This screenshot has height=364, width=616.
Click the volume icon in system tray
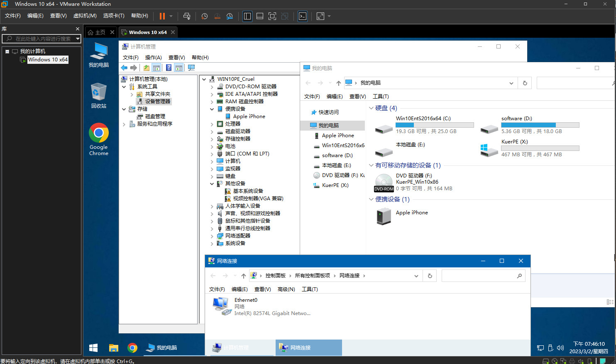[560, 348]
